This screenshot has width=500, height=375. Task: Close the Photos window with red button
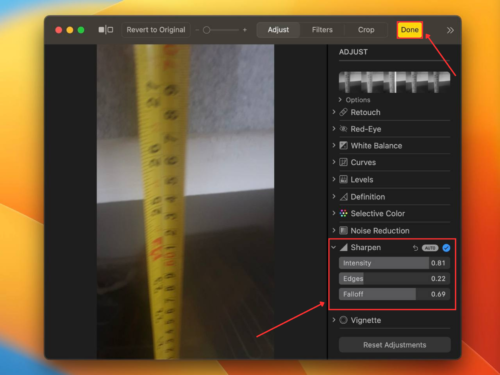pyautogui.click(x=59, y=30)
